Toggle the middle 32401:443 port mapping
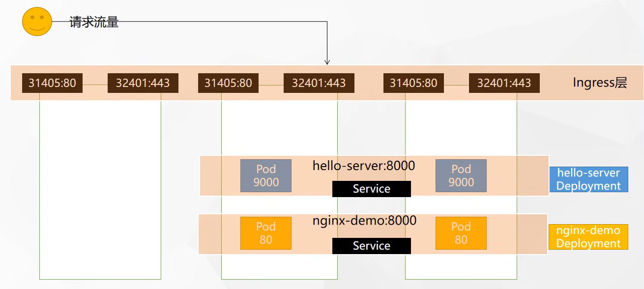644x289 pixels. 319,83
